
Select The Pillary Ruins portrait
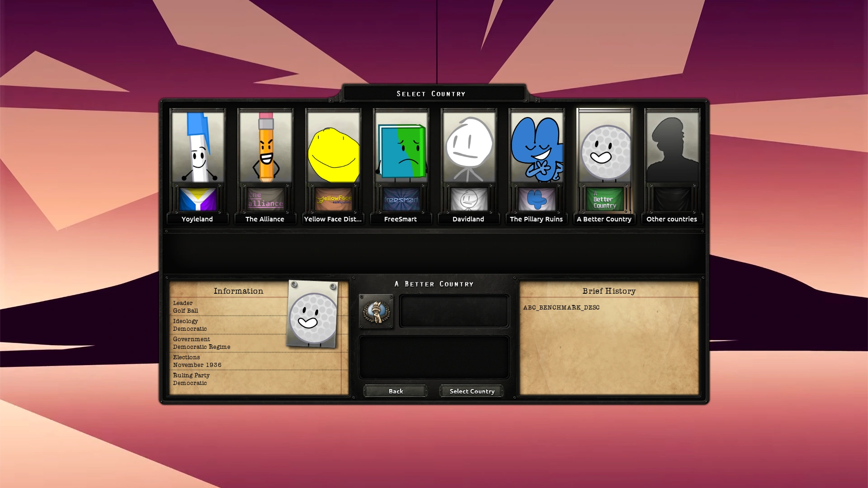[x=537, y=147]
